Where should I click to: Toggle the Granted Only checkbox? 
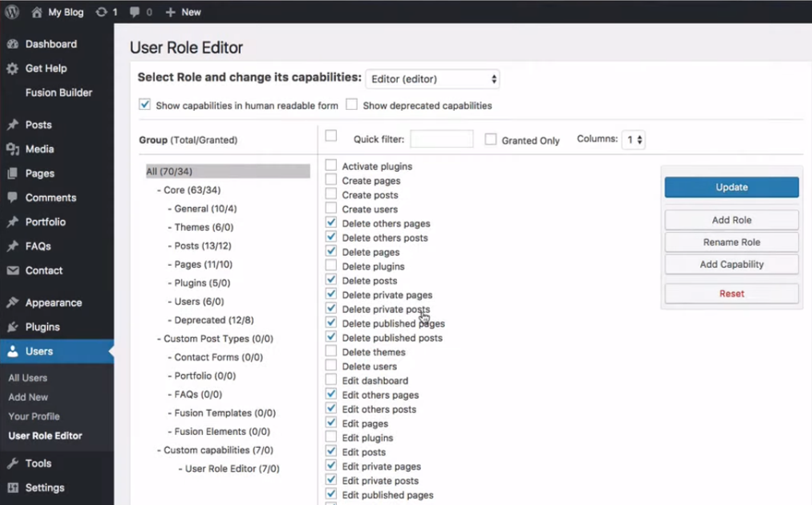pos(491,139)
